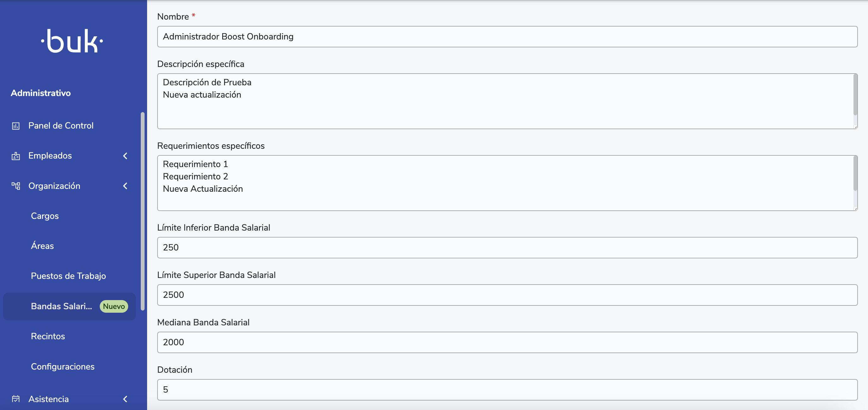This screenshot has width=868, height=410.
Task: Expand the Empleados submenu chevron
Action: (125, 156)
